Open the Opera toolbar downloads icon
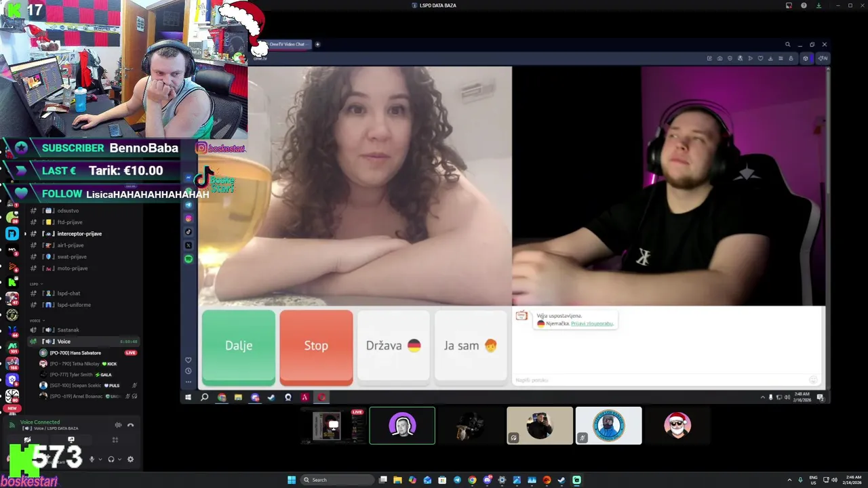 (x=770, y=58)
